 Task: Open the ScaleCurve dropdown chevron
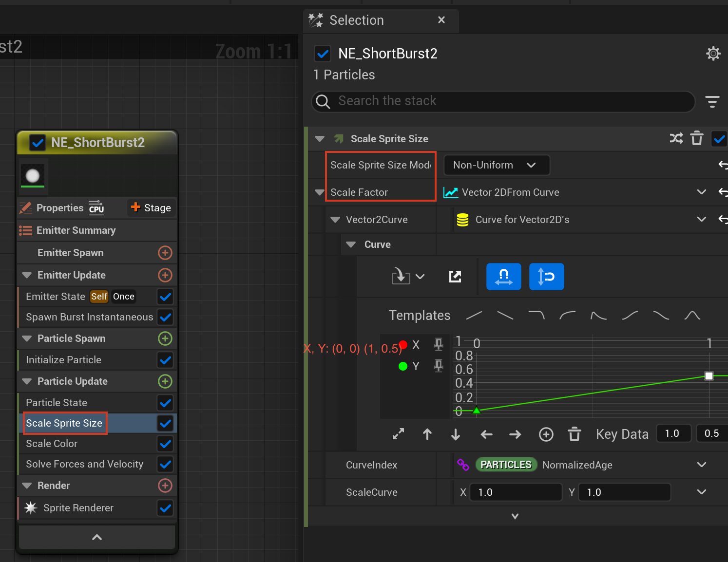pyautogui.click(x=701, y=492)
